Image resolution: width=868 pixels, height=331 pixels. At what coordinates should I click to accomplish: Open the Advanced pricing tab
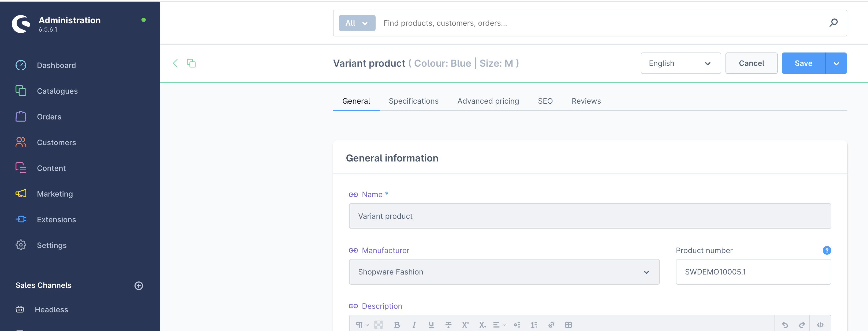(x=488, y=101)
